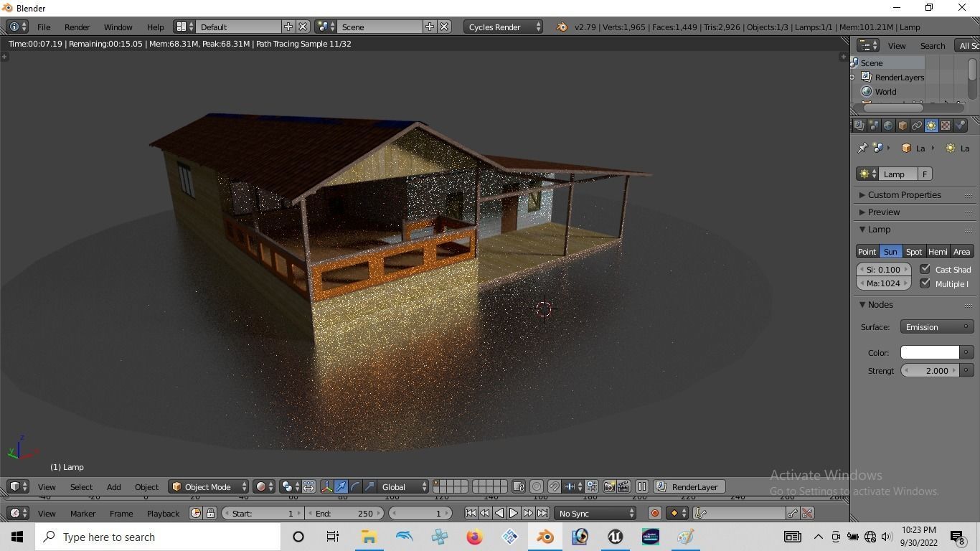The image size is (980, 551).
Task: Open the File menu
Action: 44,27
